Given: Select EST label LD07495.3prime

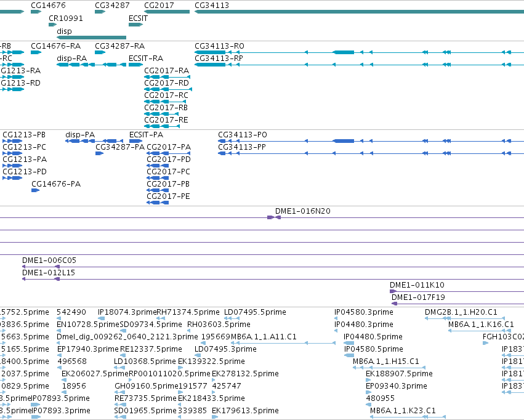Looking at the screenshot, I should point(225,349).
